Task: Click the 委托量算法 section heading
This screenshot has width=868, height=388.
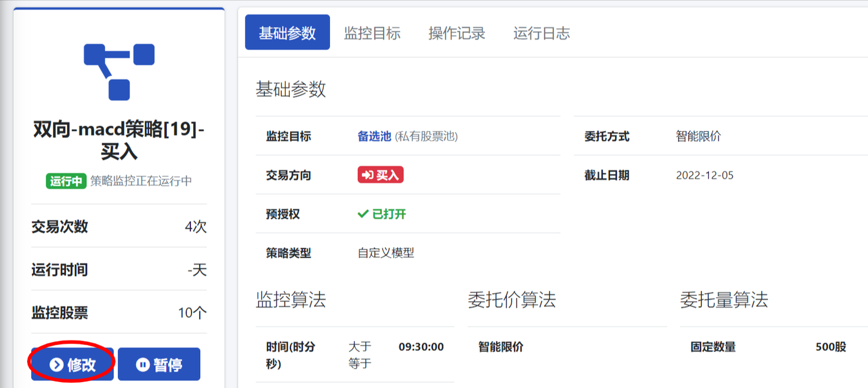Action: click(x=723, y=300)
